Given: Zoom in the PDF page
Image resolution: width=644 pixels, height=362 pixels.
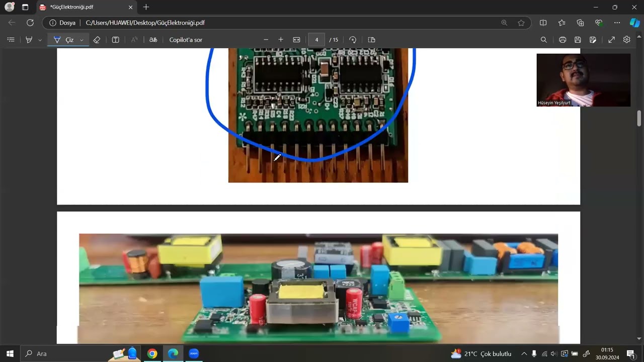Looking at the screenshot, I should (x=281, y=40).
